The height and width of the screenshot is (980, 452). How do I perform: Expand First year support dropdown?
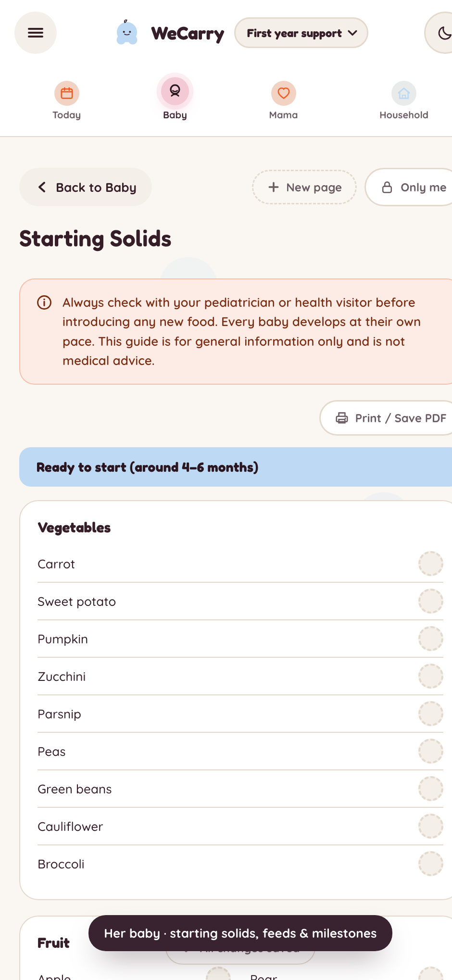(301, 33)
